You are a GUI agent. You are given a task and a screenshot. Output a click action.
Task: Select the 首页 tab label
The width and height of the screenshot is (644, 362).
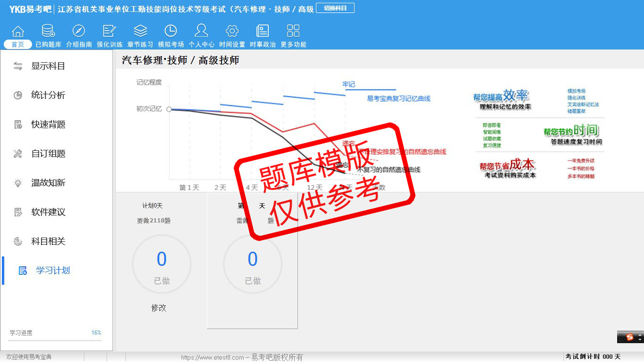pos(18,44)
